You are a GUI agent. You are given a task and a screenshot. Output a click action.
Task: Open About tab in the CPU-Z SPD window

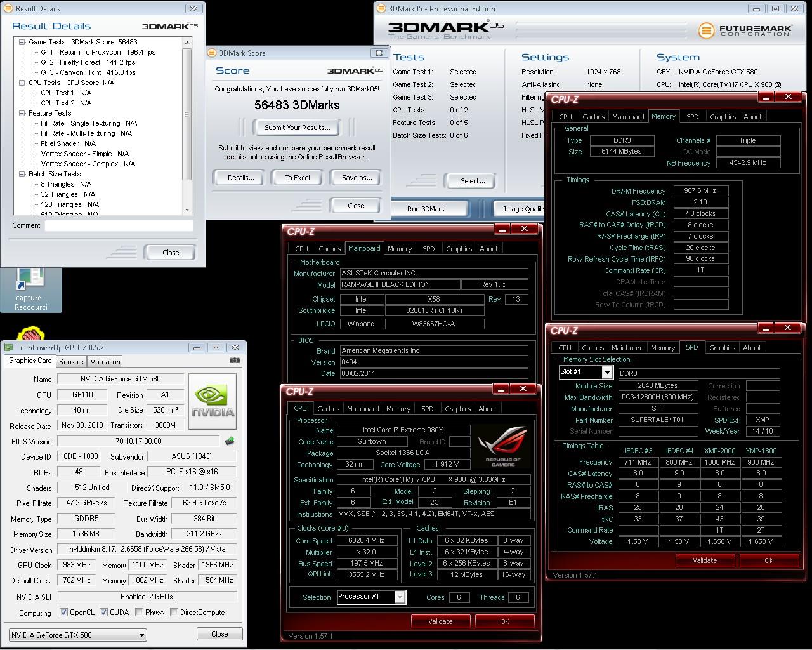click(752, 348)
